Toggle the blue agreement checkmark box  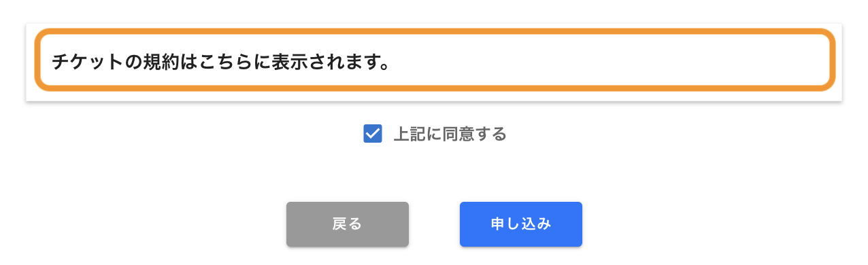[x=372, y=134]
